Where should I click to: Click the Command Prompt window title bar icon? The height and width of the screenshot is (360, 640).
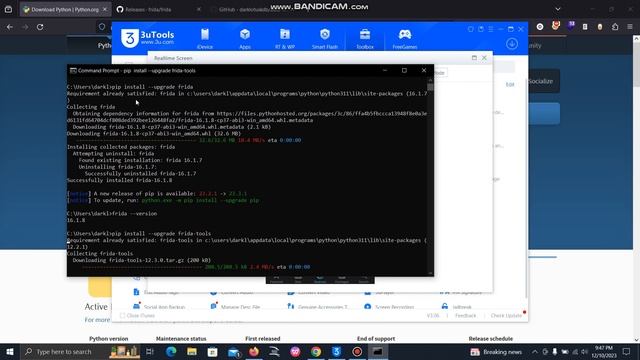coord(73,70)
